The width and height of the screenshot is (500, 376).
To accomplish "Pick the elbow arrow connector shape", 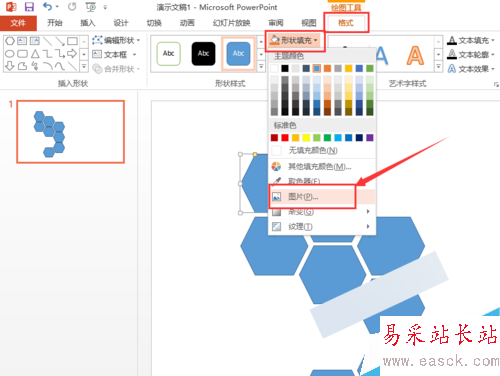I will (x=60, y=54).
